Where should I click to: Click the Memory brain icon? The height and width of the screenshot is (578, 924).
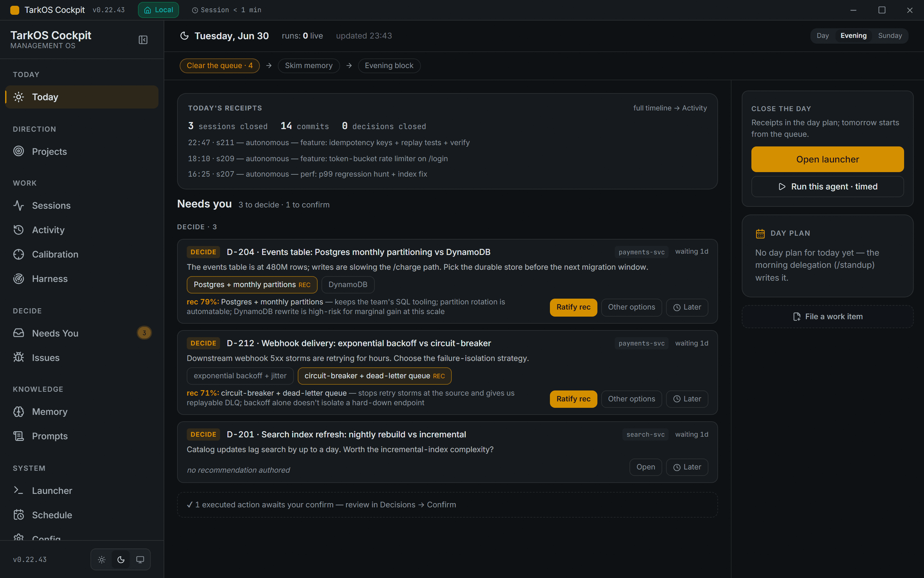pyautogui.click(x=19, y=412)
